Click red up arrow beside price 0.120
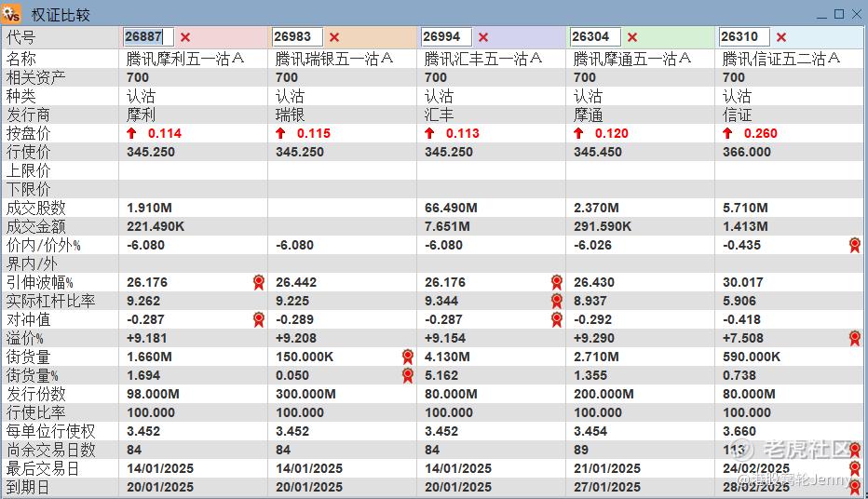The width and height of the screenshot is (868, 499). tap(578, 133)
